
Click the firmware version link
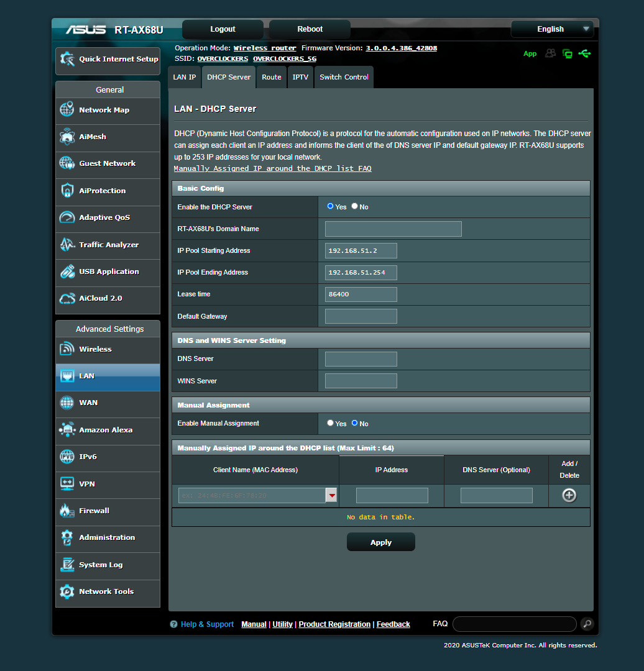coord(401,48)
